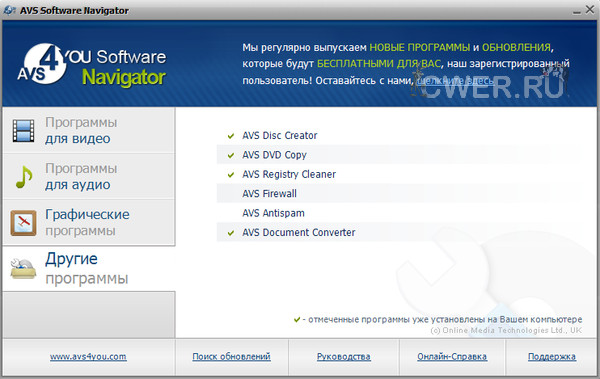This screenshot has height=379, width=600.
Task: Click the AVS4YOU logo in the banner
Action: click(92, 64)
